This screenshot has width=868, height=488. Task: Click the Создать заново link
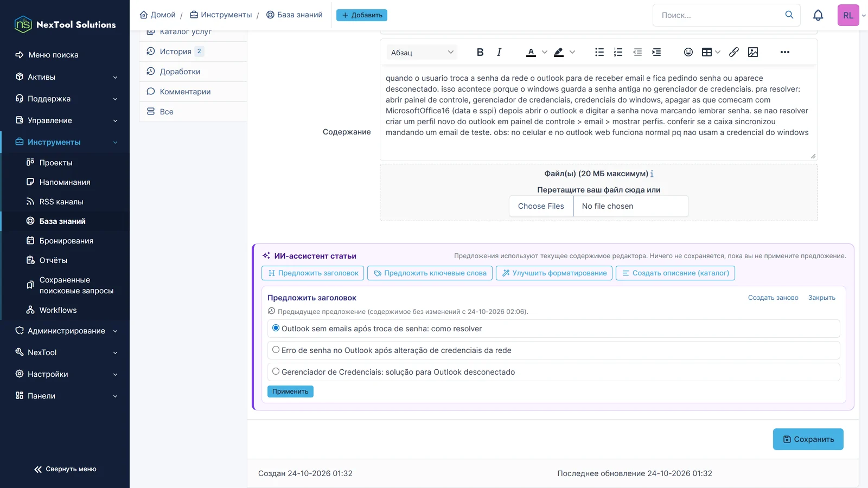tap(773, 298)
